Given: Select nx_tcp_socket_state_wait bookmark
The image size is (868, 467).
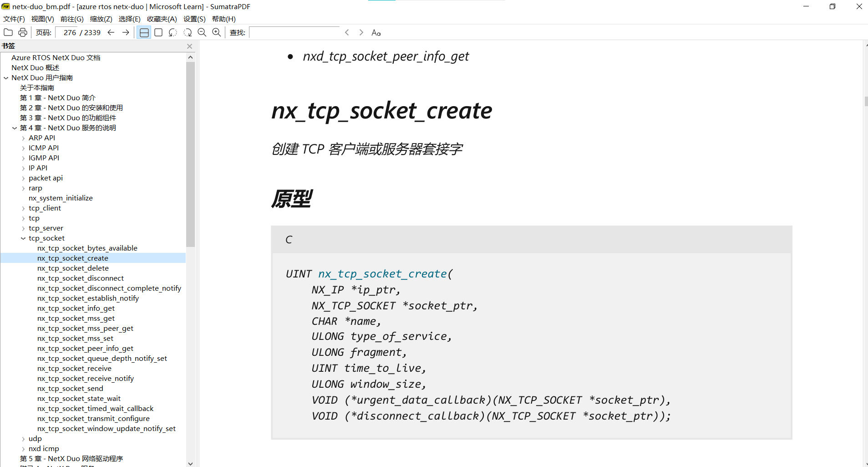Looking at the screenshot, I should [79, 399].
